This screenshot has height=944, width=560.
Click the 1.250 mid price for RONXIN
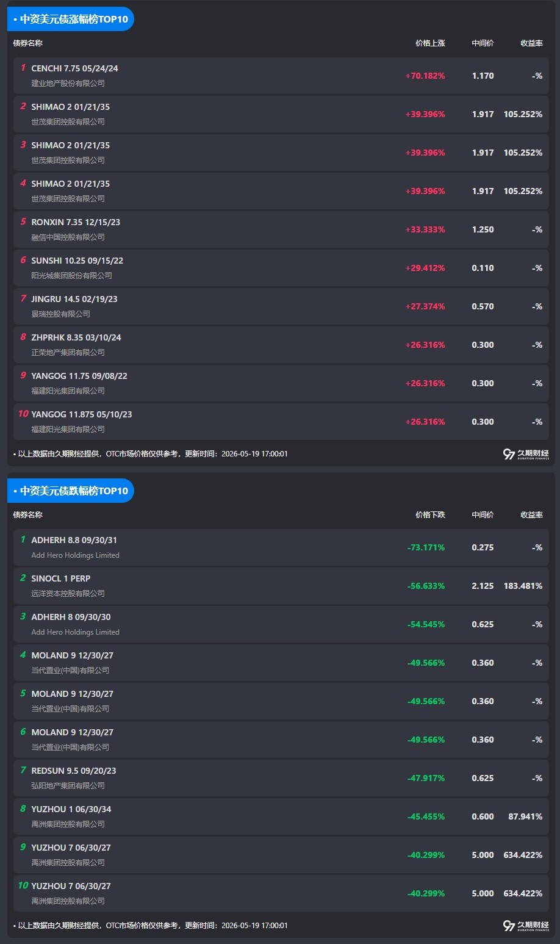pyautogui.click(x=483, y=230)
